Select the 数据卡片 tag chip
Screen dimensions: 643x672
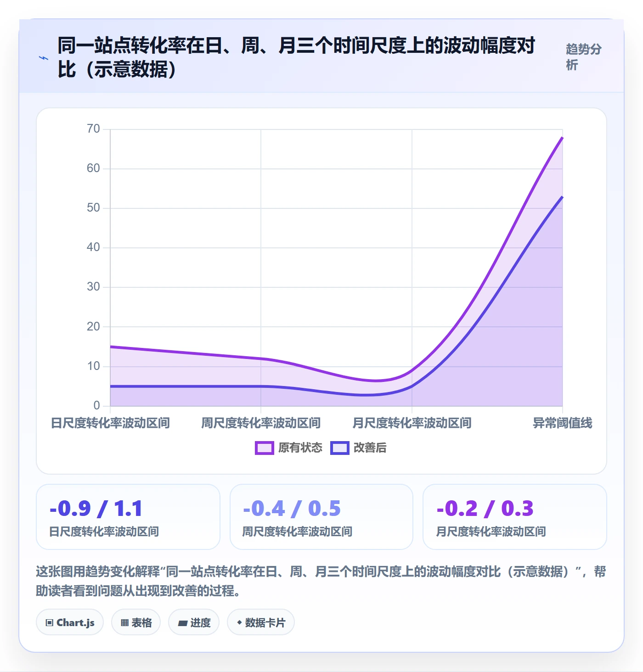point(261,622)
